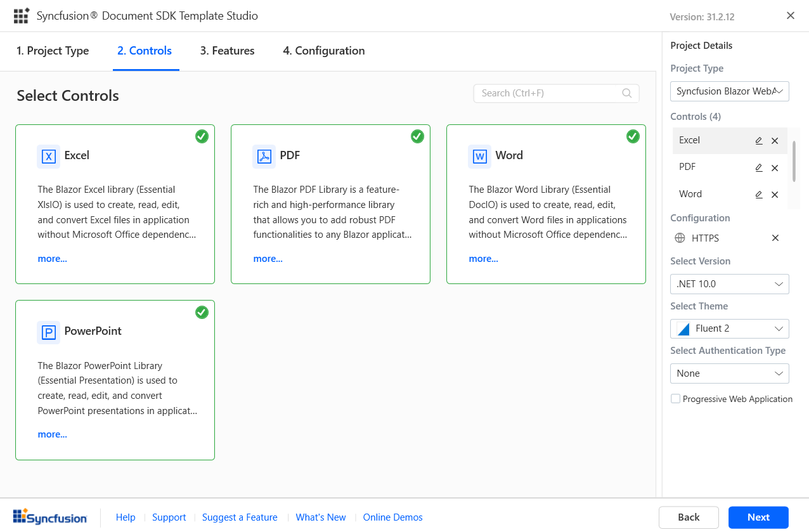Remove PDF using its X icon

[x=775, y=168]
